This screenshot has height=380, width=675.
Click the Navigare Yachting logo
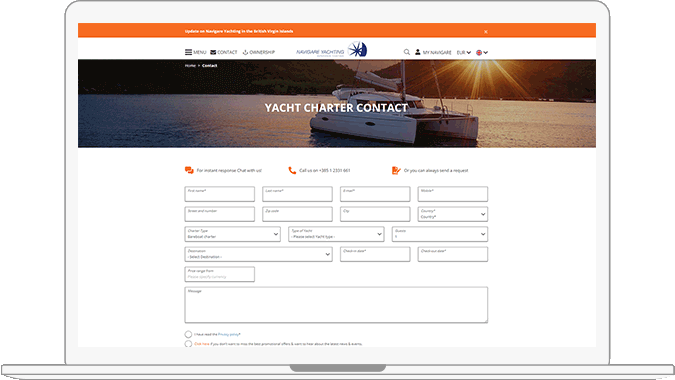(331, 50)
